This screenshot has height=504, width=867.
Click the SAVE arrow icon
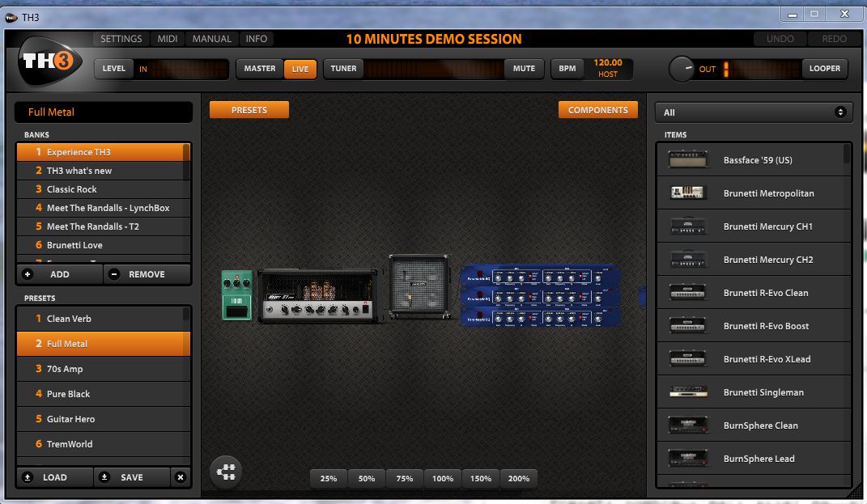click(x=104, y=477)
